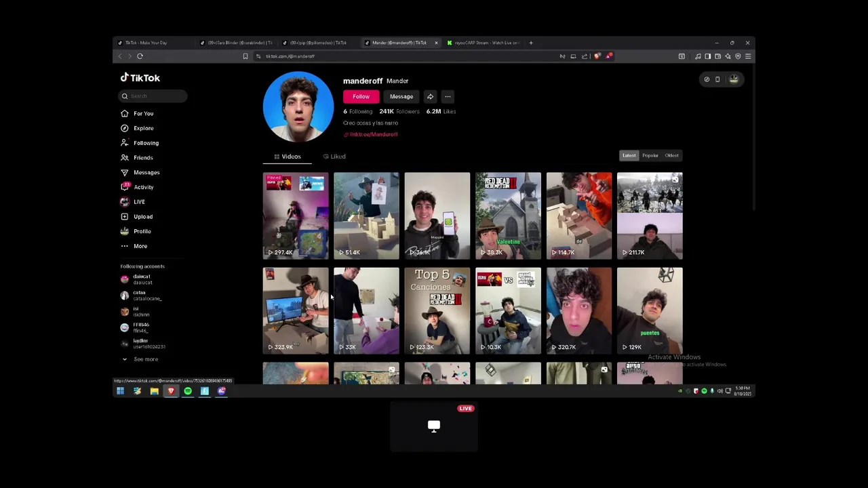
Task: Switch to the pip TikTok browser tab
Action: coord(319,43)
